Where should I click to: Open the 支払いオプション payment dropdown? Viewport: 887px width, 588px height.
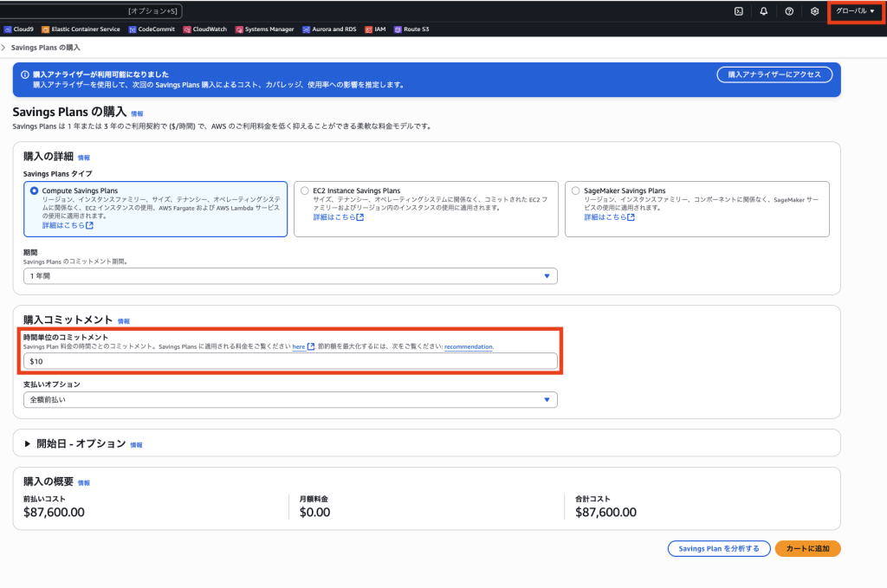point(290,400)
